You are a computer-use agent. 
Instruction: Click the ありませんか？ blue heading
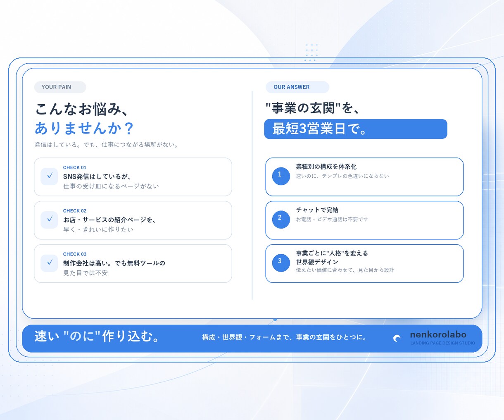click(84, 128)
